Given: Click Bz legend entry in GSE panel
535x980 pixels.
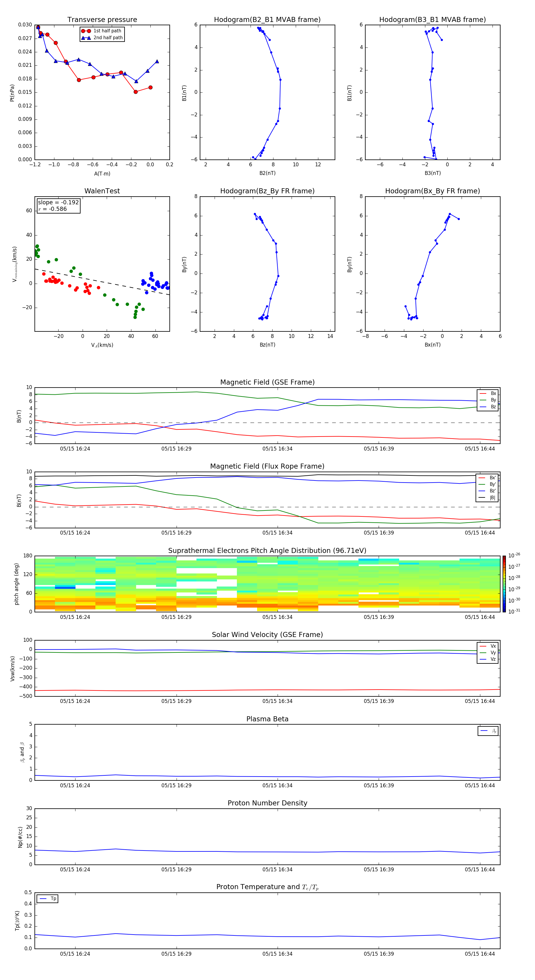Looking at the screenshot, I should coord(488,407).
